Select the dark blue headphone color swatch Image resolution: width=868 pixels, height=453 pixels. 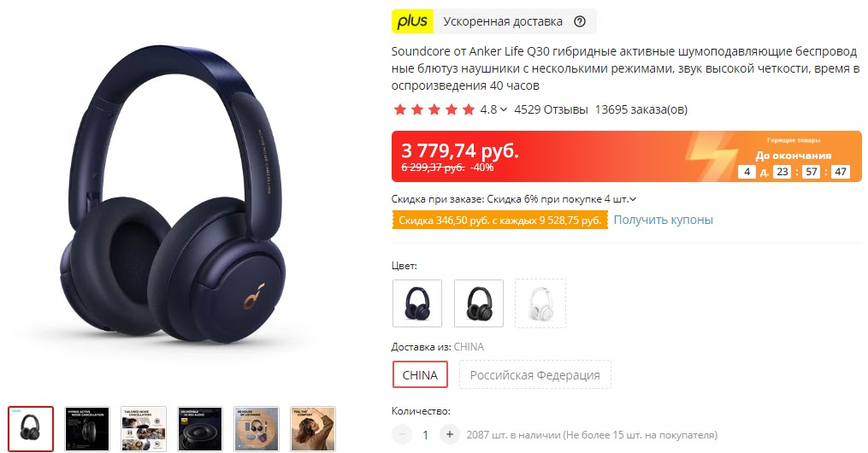417,303
